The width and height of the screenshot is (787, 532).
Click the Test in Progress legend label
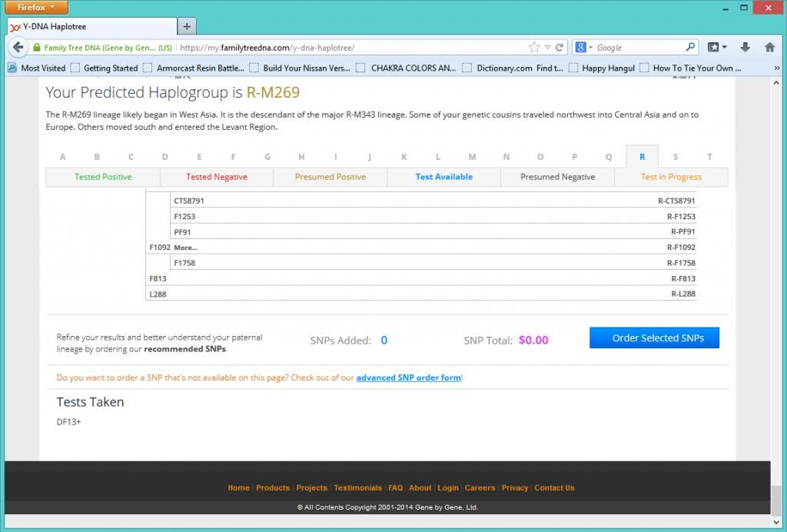[671, 177]
